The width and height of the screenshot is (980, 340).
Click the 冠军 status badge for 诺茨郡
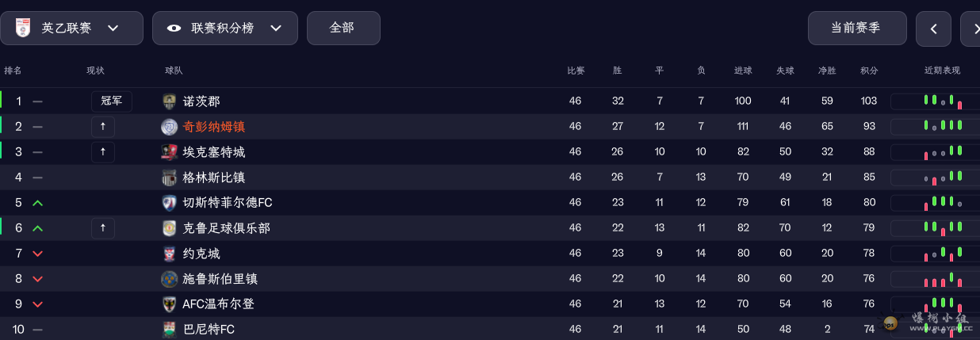[111, 101]
